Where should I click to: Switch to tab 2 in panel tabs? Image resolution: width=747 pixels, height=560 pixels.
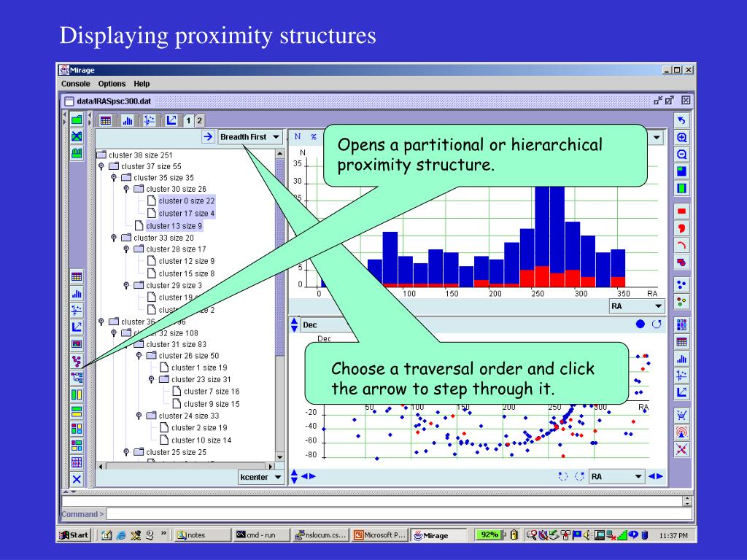(200, 120)
